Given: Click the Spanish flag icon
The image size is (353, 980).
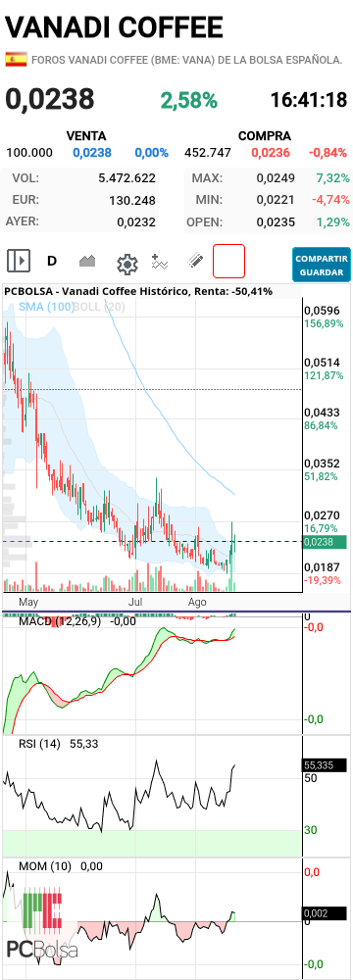Looking at the screenshot, I should [16, 60].
